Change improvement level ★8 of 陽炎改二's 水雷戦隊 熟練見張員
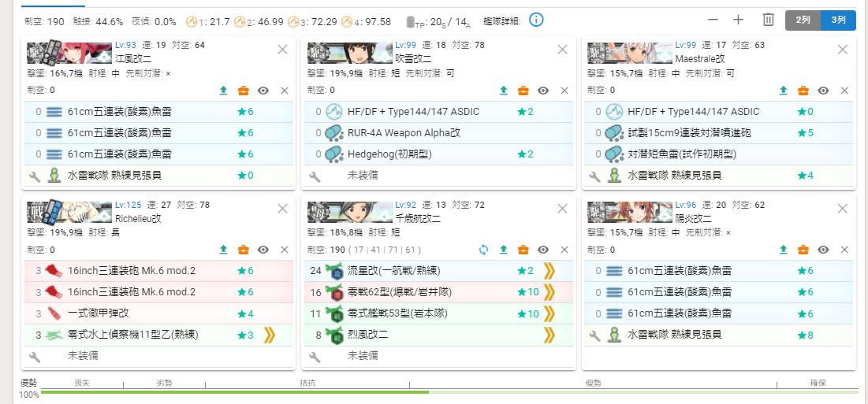This screenshot has height=404, width=868. click(806, 335)
